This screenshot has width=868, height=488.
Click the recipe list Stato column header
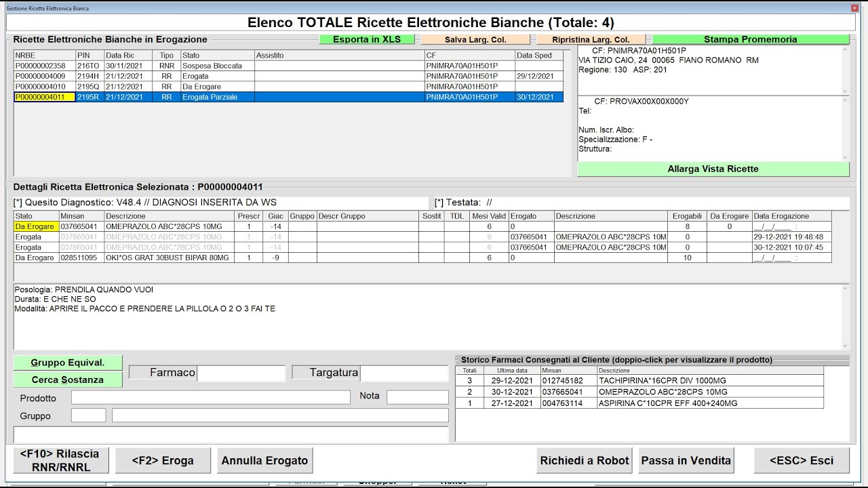[217, 56]
